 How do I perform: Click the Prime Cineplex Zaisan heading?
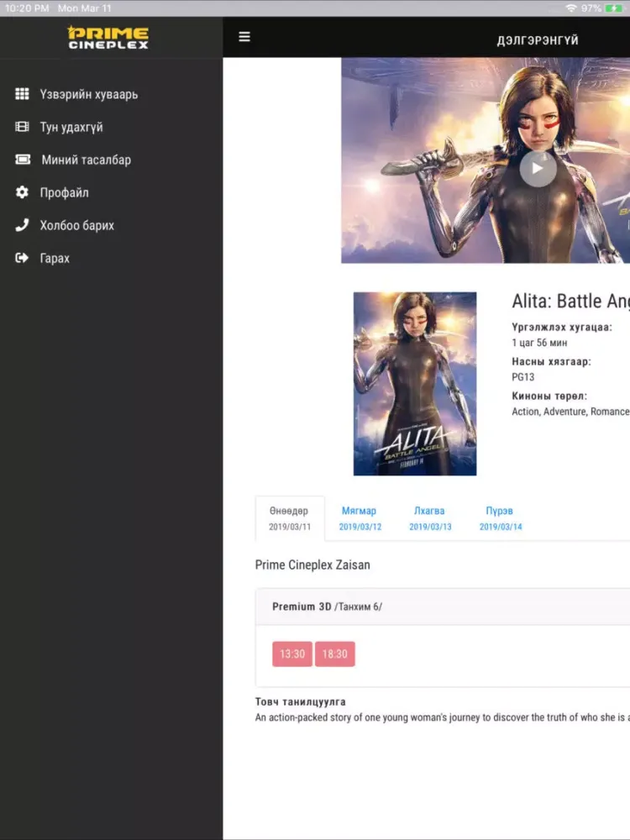[x=312, y=564]
